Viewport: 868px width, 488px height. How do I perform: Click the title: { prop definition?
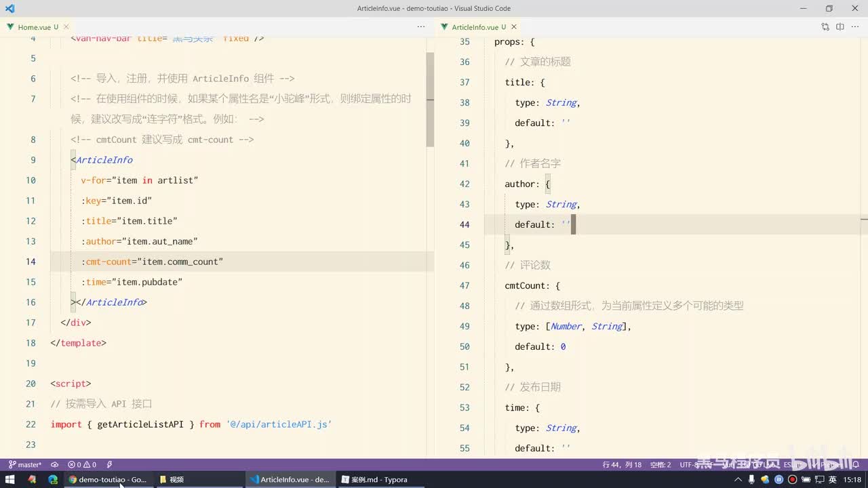525,82
